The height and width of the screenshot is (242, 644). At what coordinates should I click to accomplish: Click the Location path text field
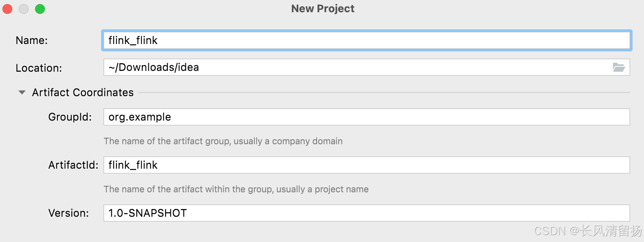coord(359,67)
